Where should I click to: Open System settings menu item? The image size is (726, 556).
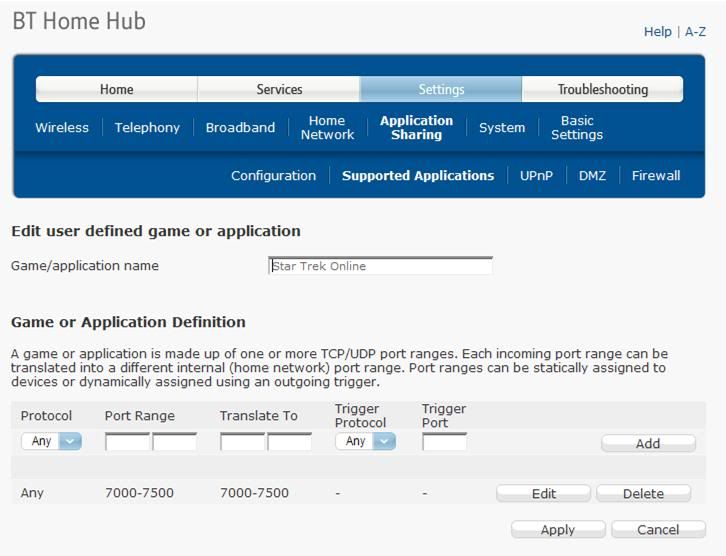(x=502, y=128)
